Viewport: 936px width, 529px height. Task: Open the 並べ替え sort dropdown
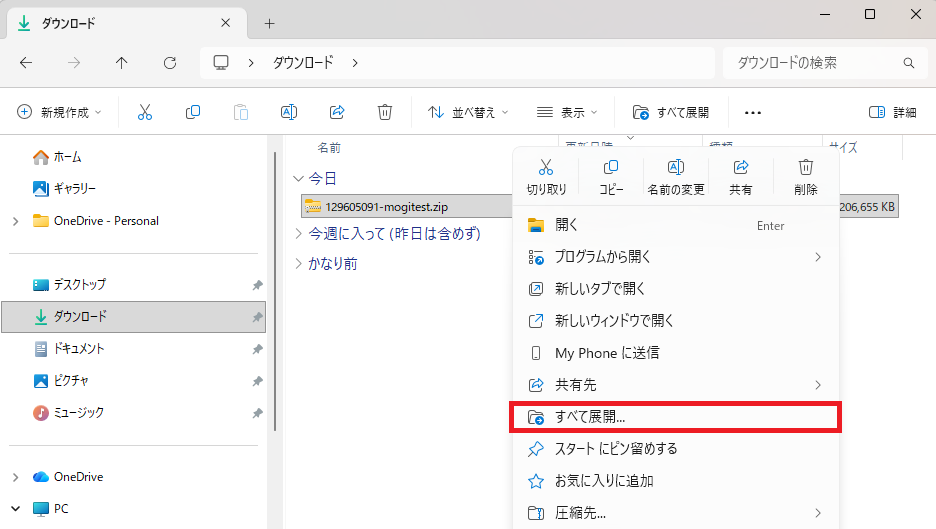coord(468,112)
